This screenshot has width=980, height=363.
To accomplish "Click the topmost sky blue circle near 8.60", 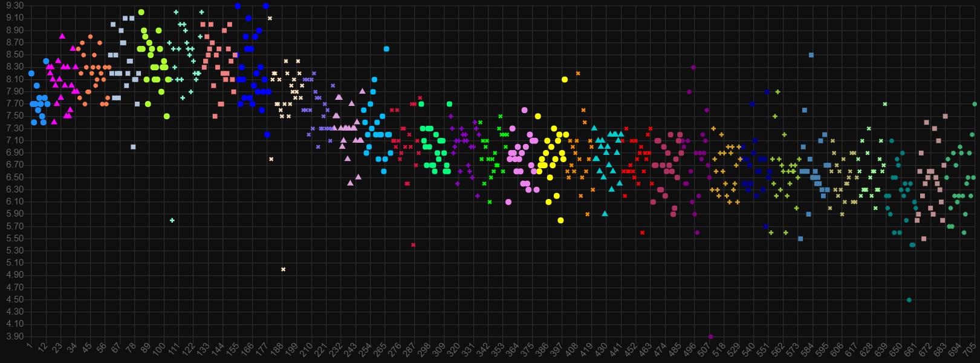I will coord(386,48).
